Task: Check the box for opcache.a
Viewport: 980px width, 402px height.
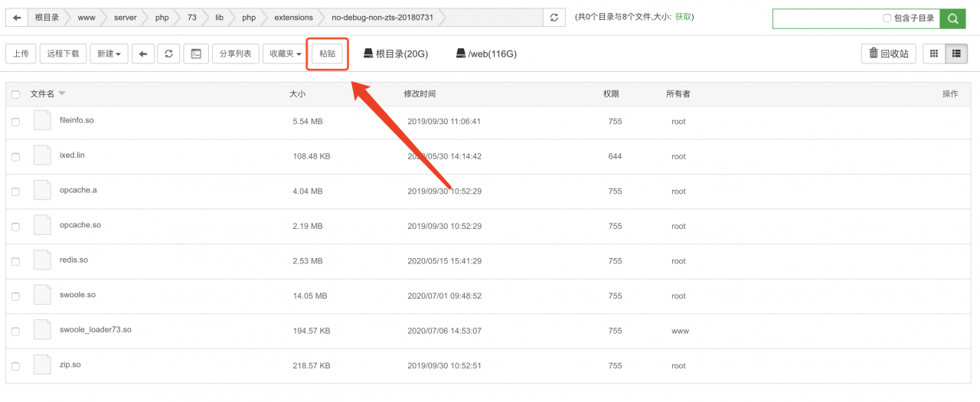Action: click(15, 191)
